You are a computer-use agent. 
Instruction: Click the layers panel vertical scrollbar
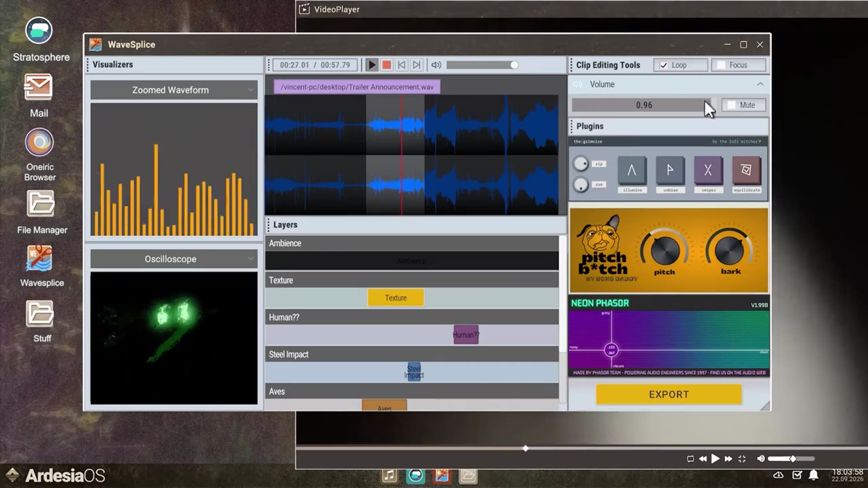(562, 294)
